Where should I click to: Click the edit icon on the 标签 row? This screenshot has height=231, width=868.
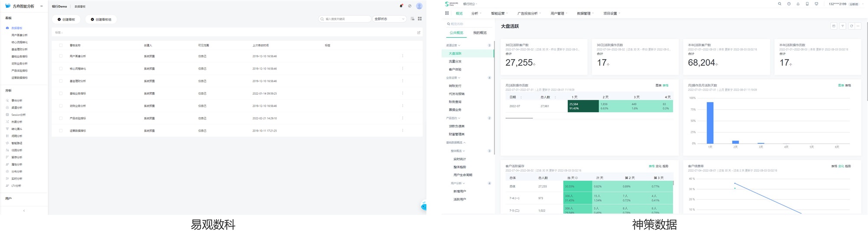point(419,33)
